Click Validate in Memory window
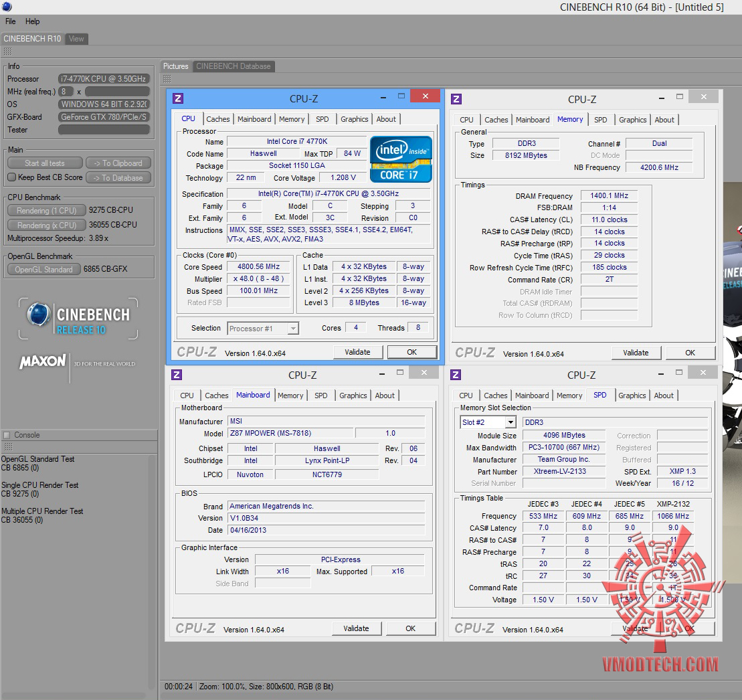 click(x=636, y=353)
